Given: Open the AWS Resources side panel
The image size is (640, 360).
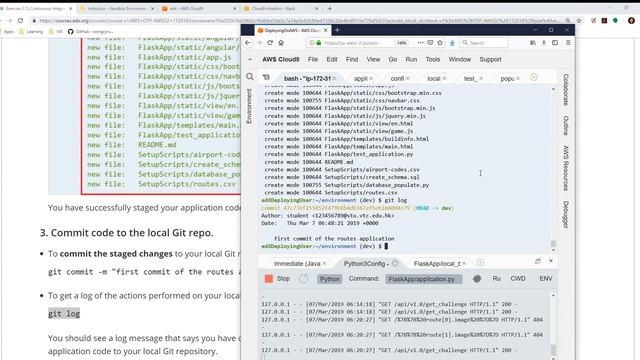Looking at the screenshot, I should (566, 168).
